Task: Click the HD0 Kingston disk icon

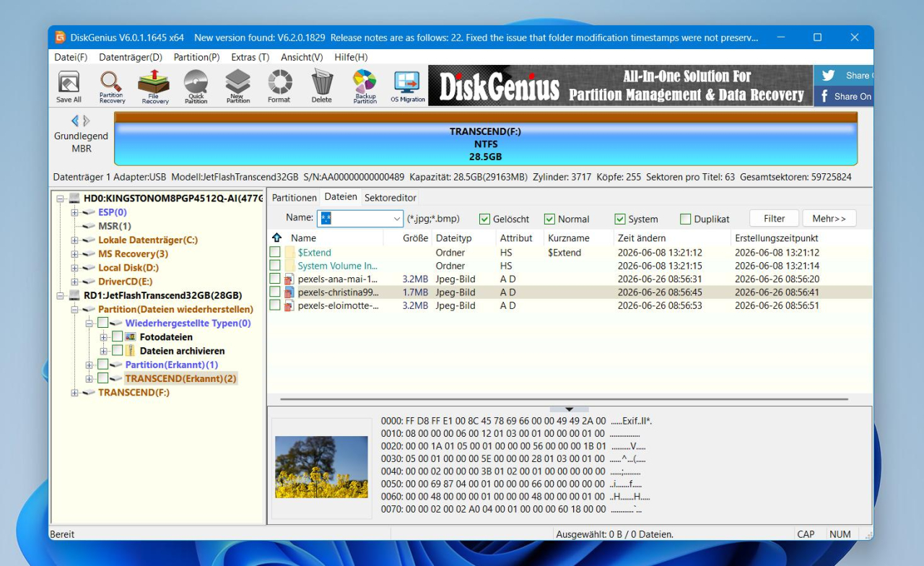Action: coord(74,199)
